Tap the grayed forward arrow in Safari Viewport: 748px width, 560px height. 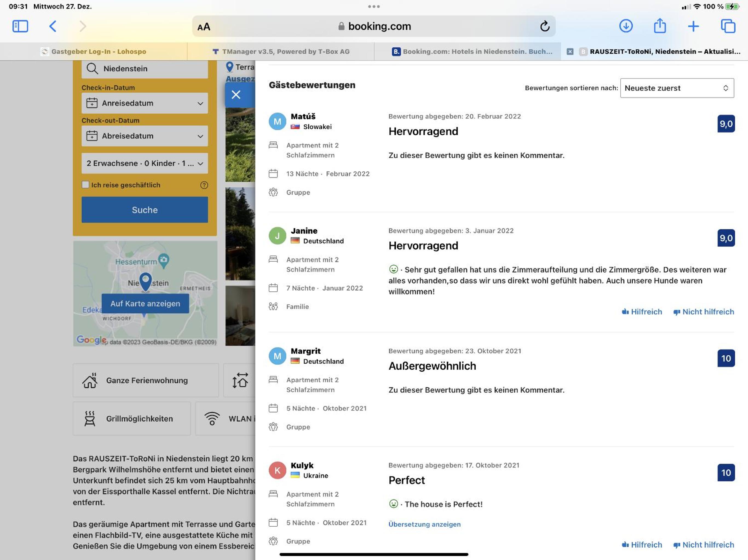pyautogui.click(x=82, y=26)
